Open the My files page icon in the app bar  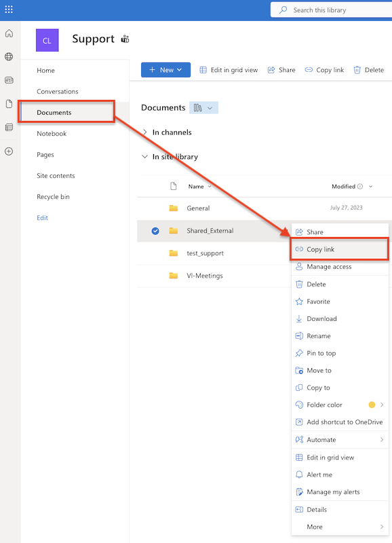[x=9, y=104]
